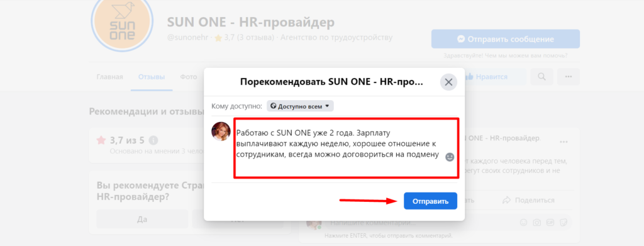This screenshot has height=246, width=644.
Task: Close the Порекомендовать dialog
Action: [448, 82]
